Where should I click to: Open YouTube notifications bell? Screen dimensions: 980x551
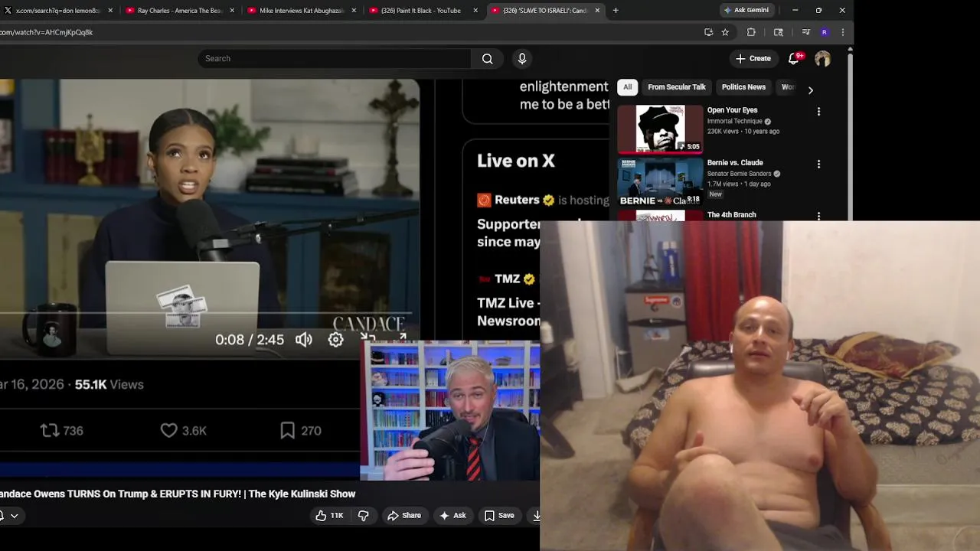tap(794, 58)
